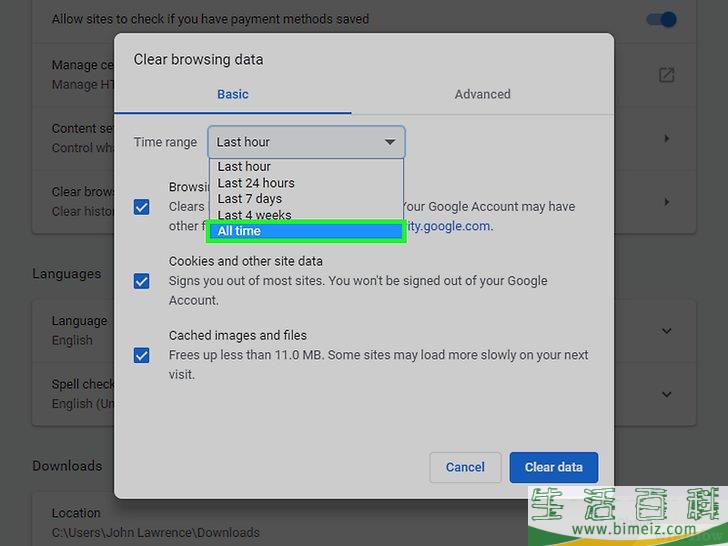Choose Last 7 days option
The width and height of the screenshot is (728, 546).
(306, 199)
